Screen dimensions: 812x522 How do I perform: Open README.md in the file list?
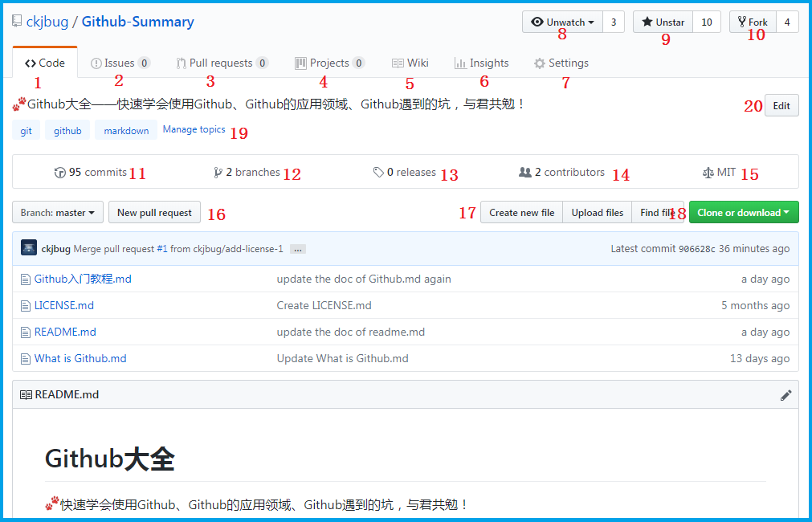pos(65,332)
